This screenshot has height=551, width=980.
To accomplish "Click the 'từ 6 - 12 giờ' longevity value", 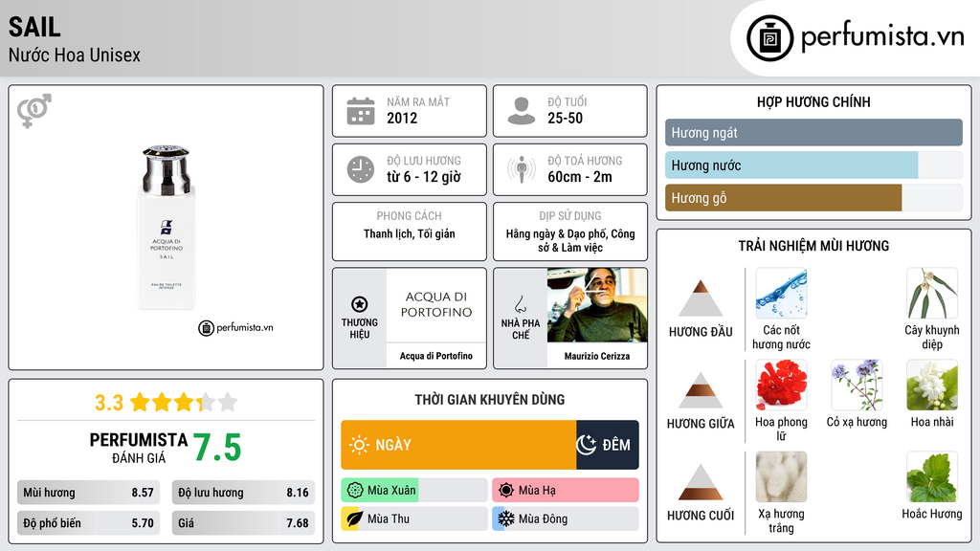I will (424, 177).
